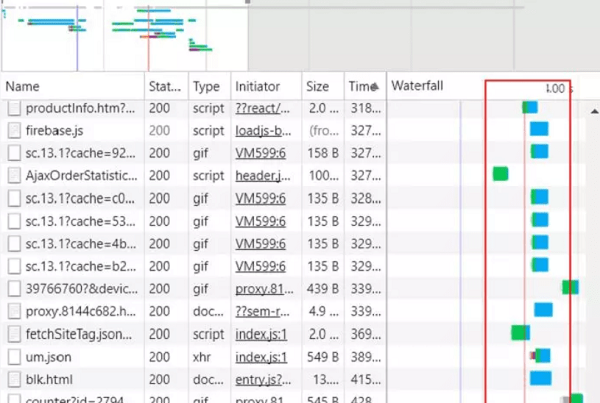600x403 pixels.
Task: Click the file icon next to um.json
Action: (14, 356)
